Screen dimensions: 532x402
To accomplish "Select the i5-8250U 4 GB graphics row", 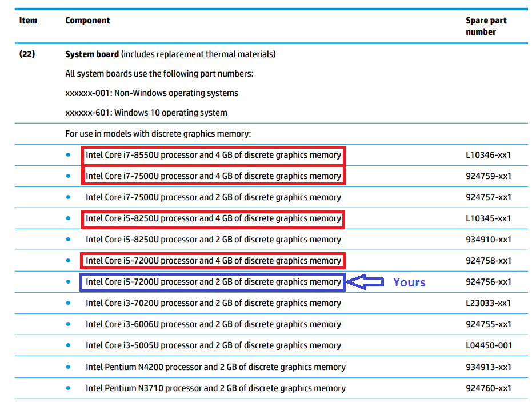I will click(271, 218).
